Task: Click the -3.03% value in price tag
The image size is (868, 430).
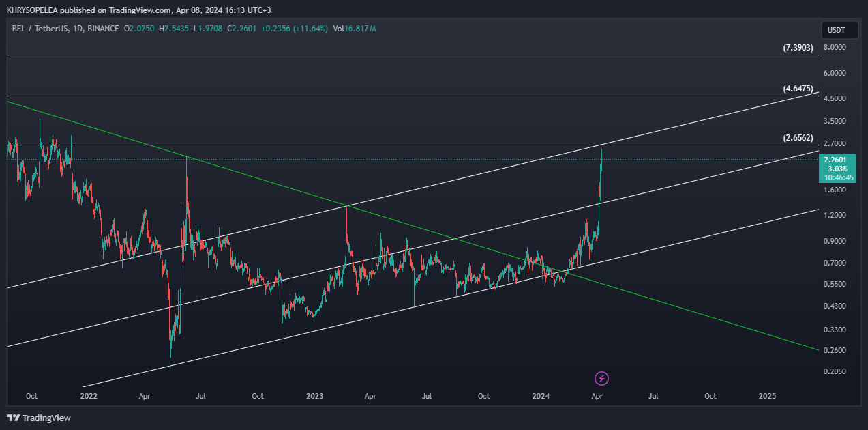Action: click(x=836, y=169)
